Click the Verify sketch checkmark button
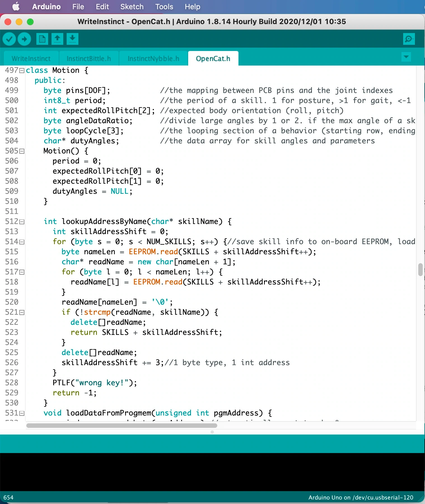 (x=9, y=39)
